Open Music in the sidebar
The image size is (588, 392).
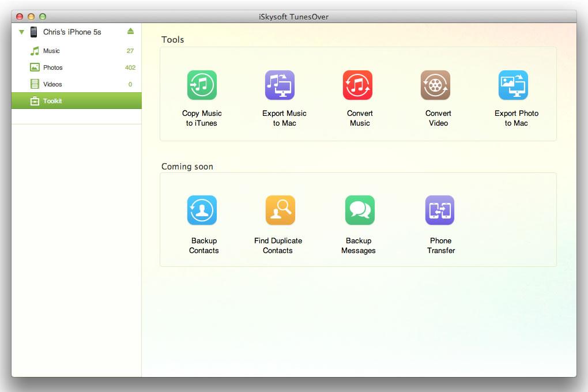pyautogui.click(x=51, y=51)
